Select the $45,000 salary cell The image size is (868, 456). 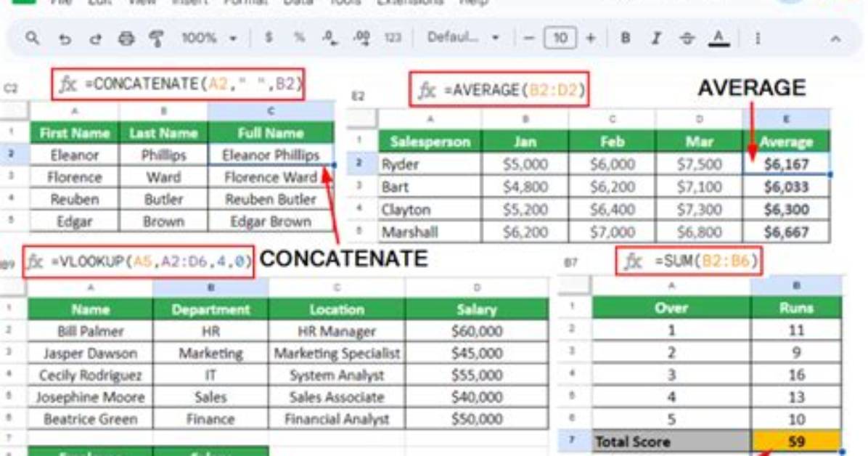point(477,354)
